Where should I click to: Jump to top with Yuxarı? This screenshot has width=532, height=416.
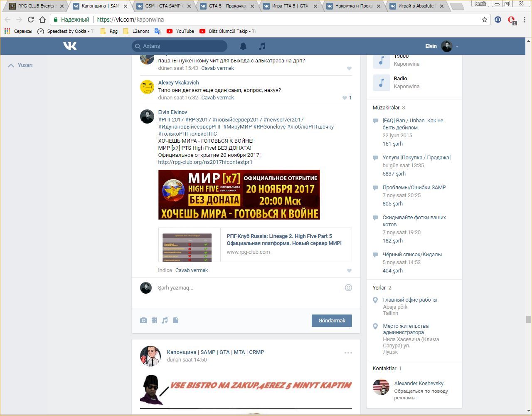tap(20, 65)
